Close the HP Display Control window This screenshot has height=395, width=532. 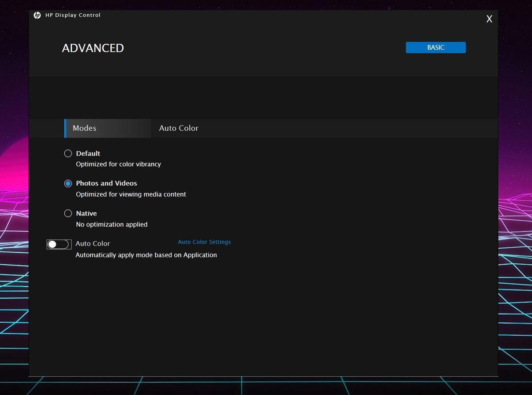click(x=489, y=19)
